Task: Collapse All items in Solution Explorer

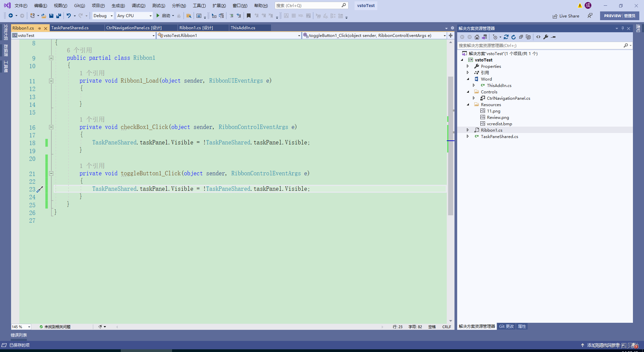Action: click(521, 37)
